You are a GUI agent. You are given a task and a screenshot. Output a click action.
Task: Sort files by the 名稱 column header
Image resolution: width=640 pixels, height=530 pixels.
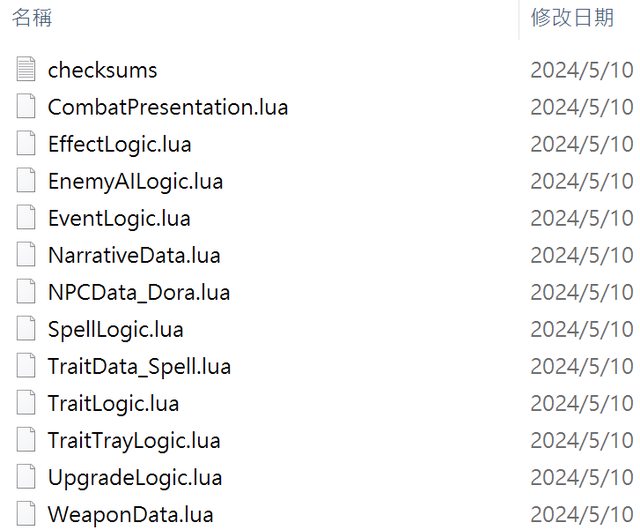[x=32, y=18]
